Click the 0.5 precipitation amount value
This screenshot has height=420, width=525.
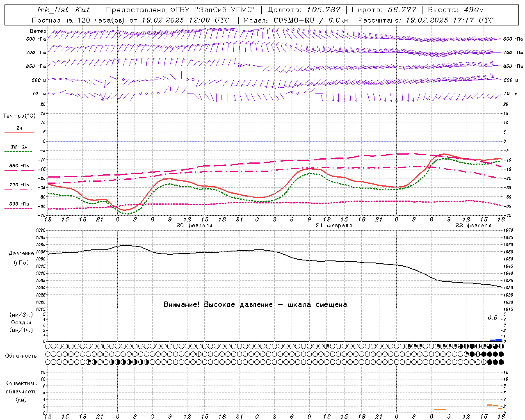pos(492,317)
